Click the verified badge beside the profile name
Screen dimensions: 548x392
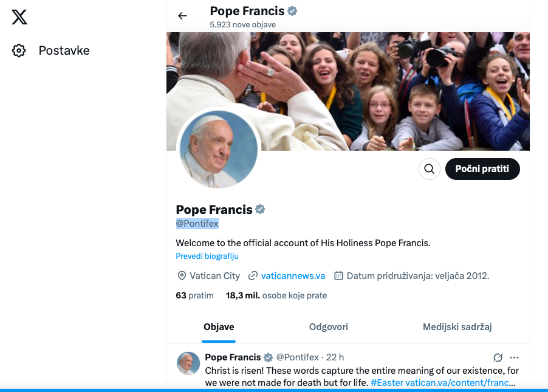pyautogui.click(x=260, y=210)
